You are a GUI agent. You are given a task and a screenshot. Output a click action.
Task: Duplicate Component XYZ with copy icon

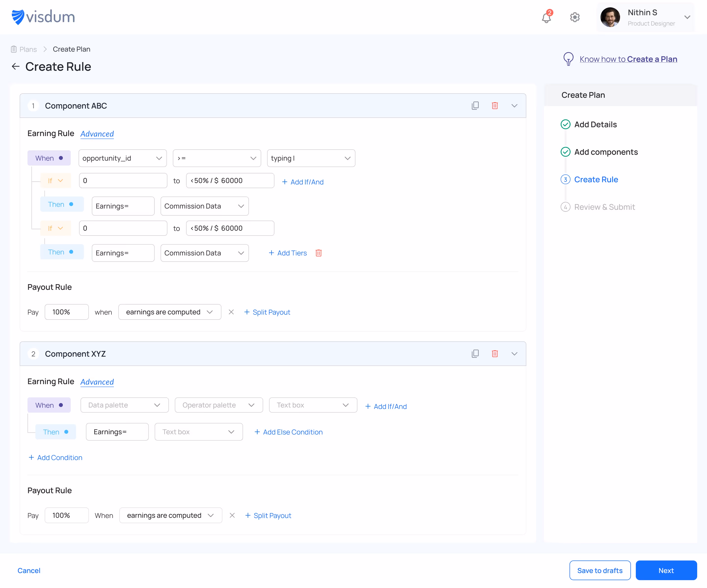coord(475,354)
